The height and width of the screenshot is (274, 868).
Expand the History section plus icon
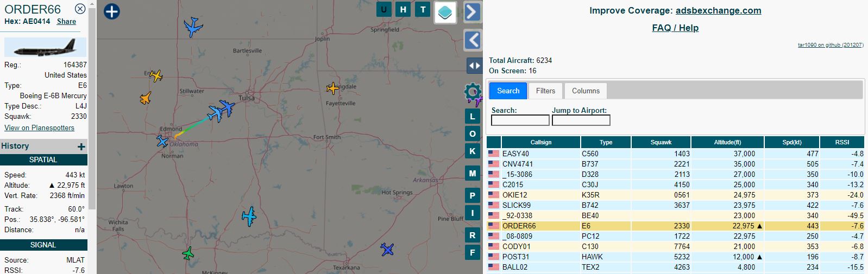coord(81,146)
